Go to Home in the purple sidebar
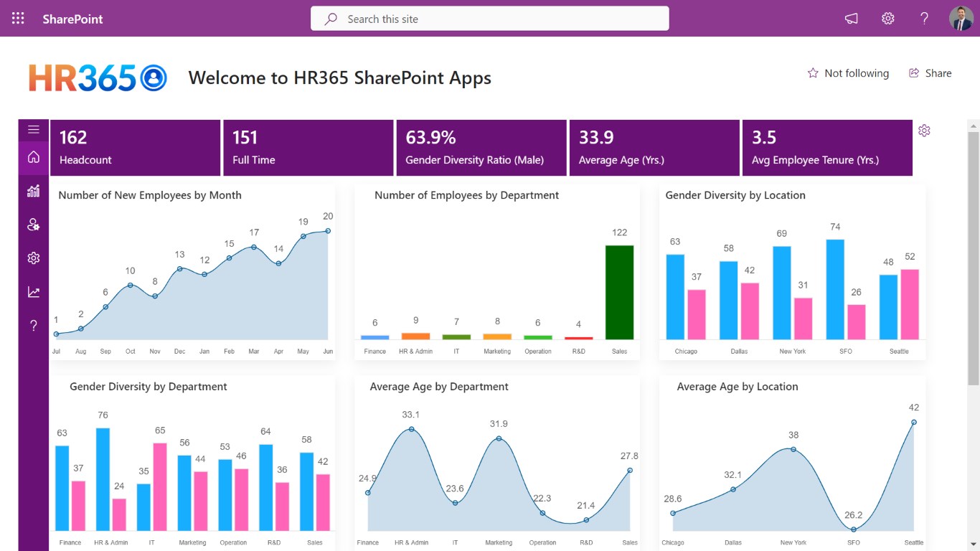980x551 pixels. 33,157
